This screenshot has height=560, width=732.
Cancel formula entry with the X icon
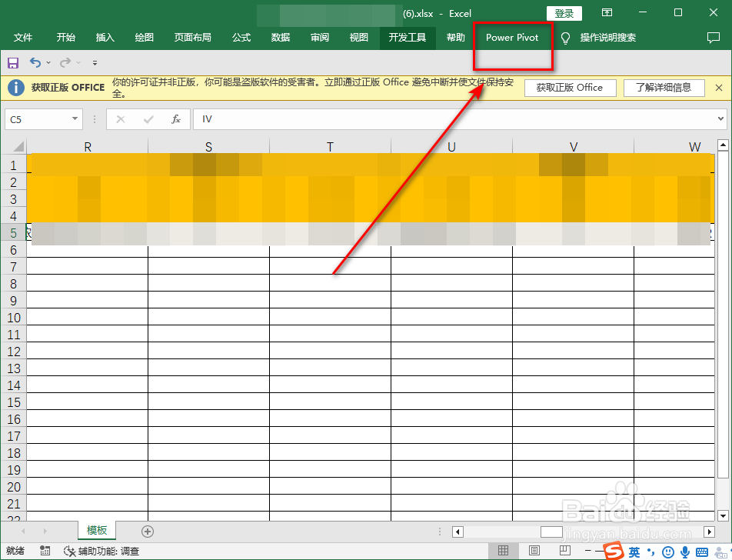click(x=121, y=119)
